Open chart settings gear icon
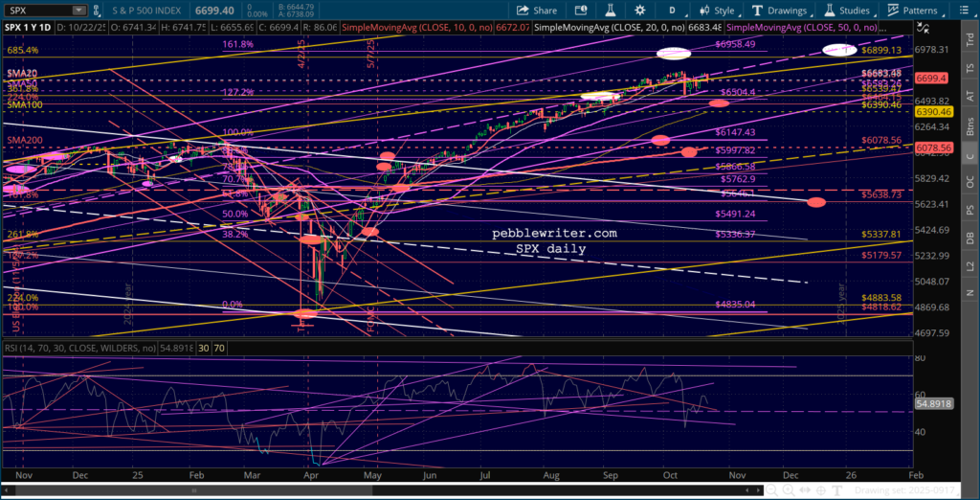980x500 pixels. [641, 11]
